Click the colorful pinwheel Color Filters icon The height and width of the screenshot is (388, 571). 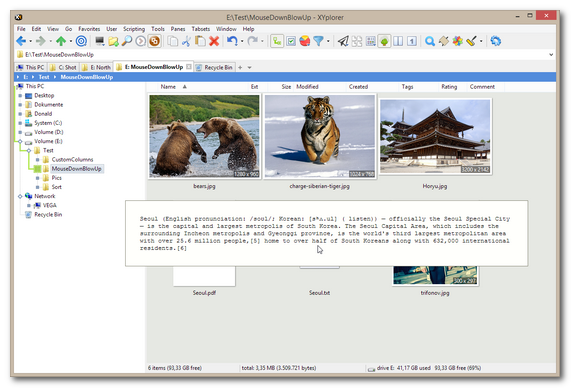click(x=457, y=41)
